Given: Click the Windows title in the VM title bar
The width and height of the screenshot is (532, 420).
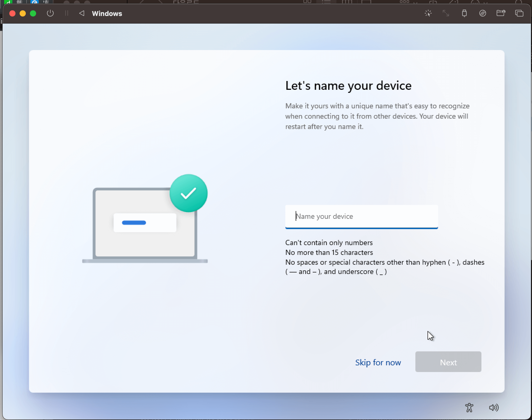Looking at the screenshot, I should click(x=107, y=14).
